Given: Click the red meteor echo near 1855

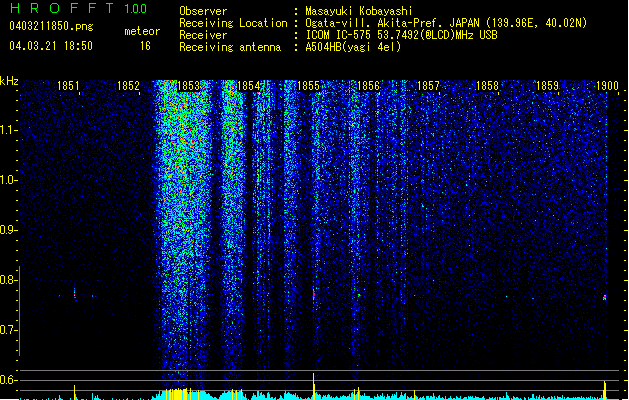Looking at the screenshot, I should point(314,294).
